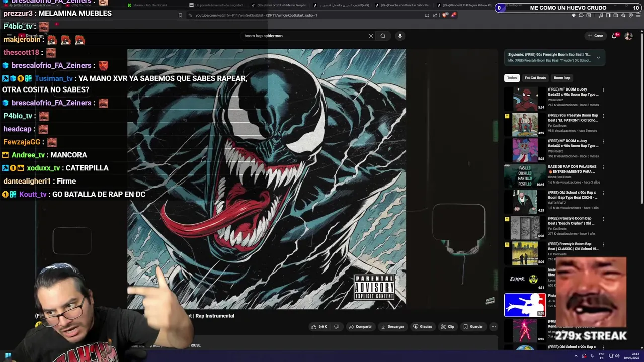This screenshot has height=362, width=644.
Task: Click the Wais Beatz channel under 247 K video
Action: (555, 100)
